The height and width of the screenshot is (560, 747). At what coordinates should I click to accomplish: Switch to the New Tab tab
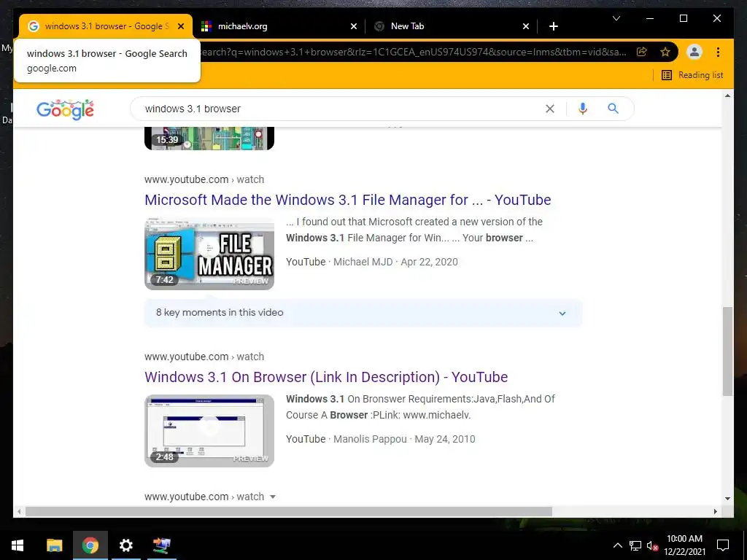pos(451,26)
